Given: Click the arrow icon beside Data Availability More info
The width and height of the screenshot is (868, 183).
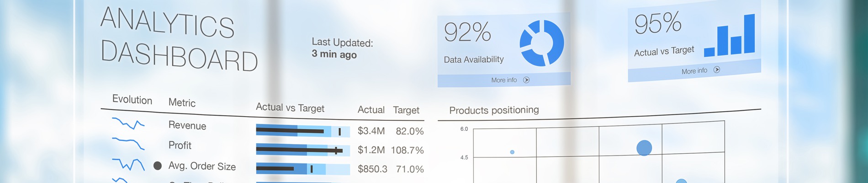Looking at the screenshot, I should 526,80.
